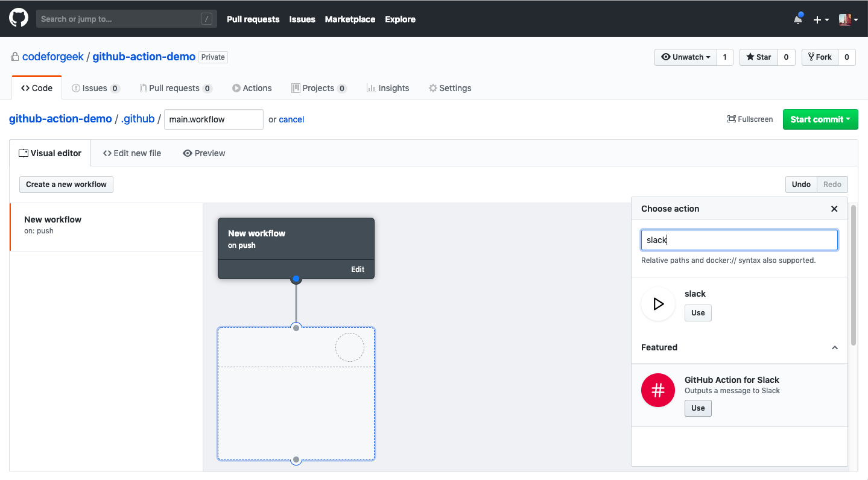Edit the main.workflow filename field
Screen dimensions: 868x480
(214, 119)
